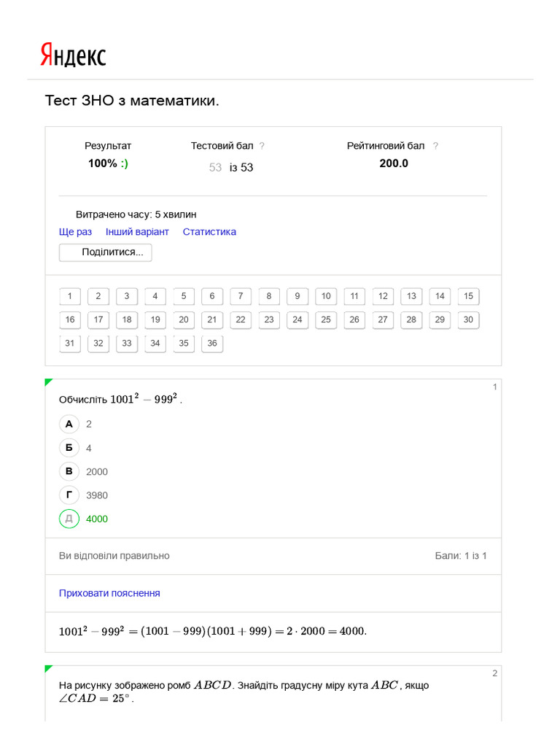Click the Ще раз link
Viewport: 560px width, 747px height.
[75, 232]
